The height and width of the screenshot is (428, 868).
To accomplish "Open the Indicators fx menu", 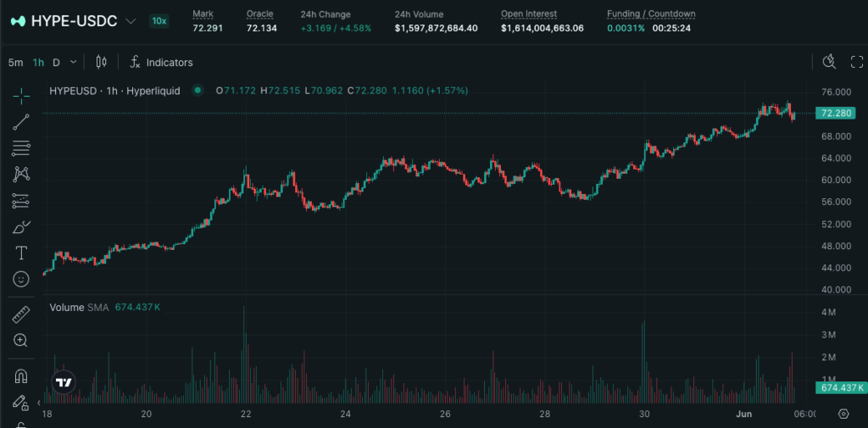I will 161,63.
